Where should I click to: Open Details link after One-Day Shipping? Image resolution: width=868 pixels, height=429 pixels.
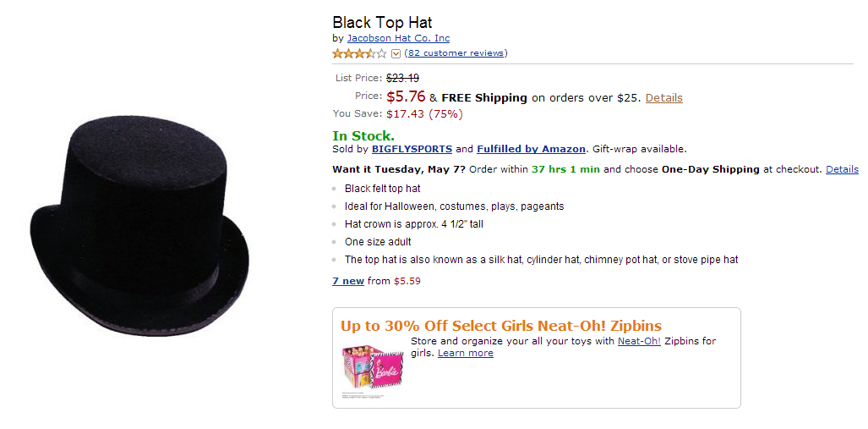842,169
